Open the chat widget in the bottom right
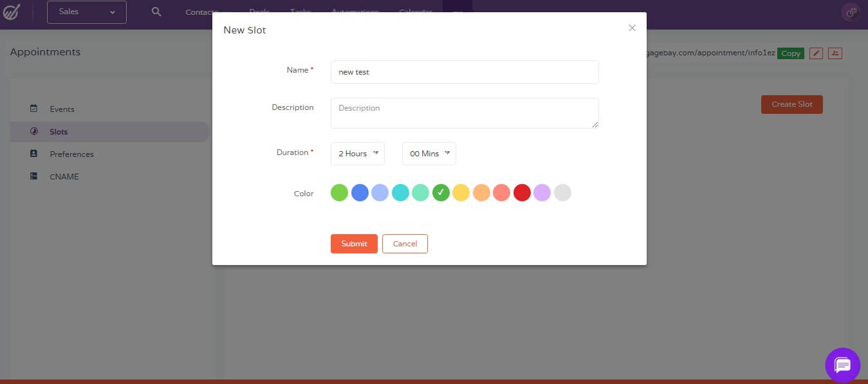 click(x=842, y=365)
